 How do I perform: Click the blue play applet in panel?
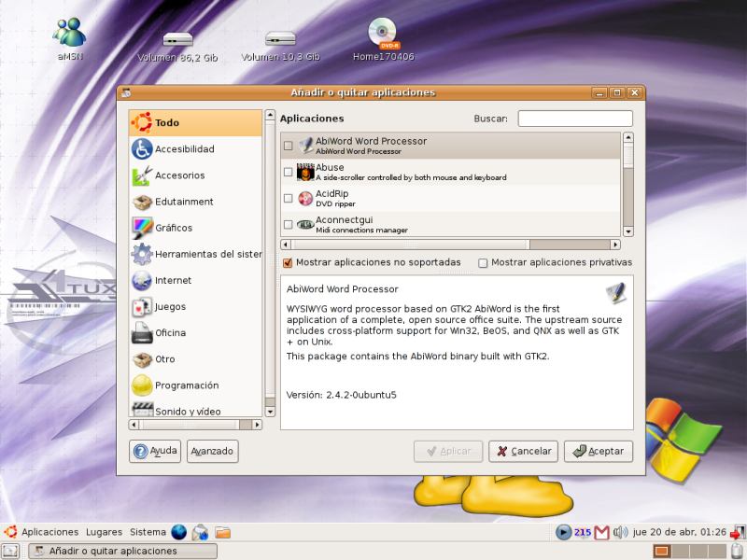pyautogui.click(x=563, y=532)
